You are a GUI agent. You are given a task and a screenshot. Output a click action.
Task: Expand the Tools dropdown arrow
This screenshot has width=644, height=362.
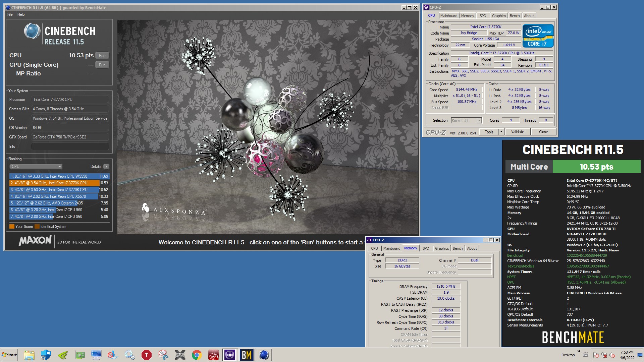click(x=501, y=132)
